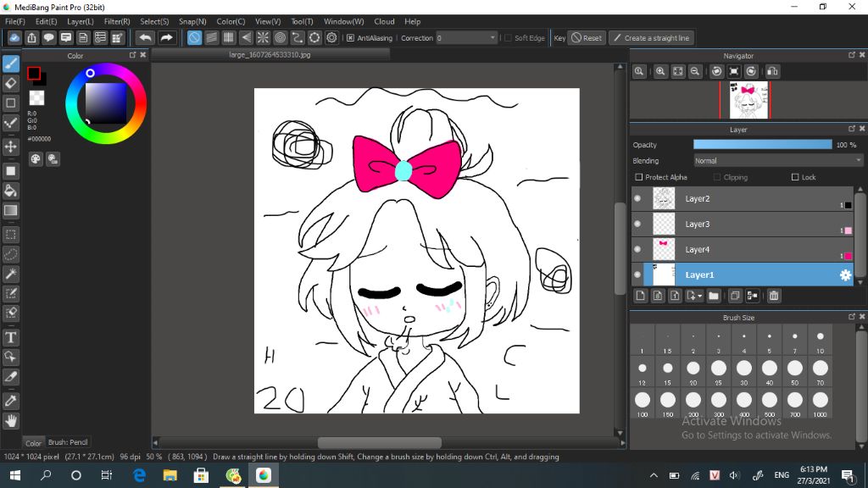Select brush size 100

tap(643, 403)
